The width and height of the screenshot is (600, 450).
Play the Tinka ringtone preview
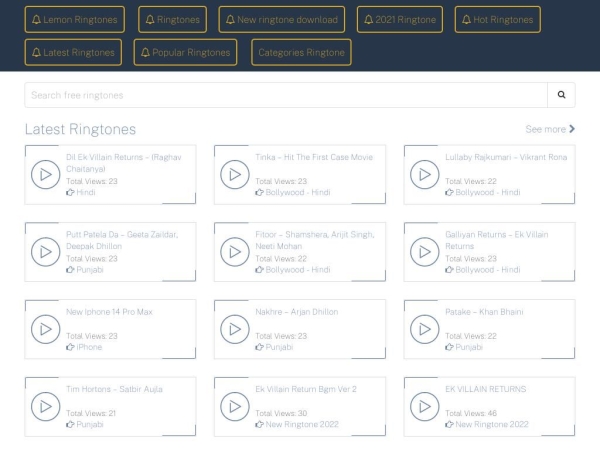point(234,175)
